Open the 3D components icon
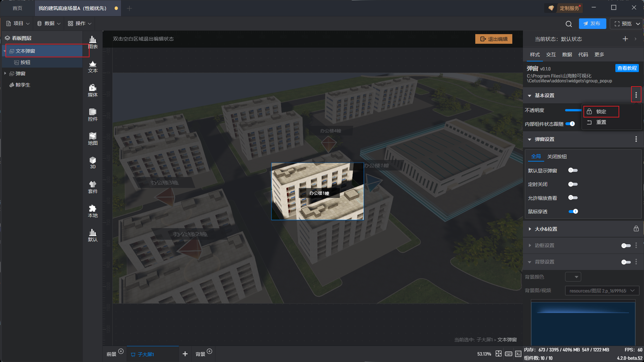This screenshot has height=362, width=644. tap(93, 162)
